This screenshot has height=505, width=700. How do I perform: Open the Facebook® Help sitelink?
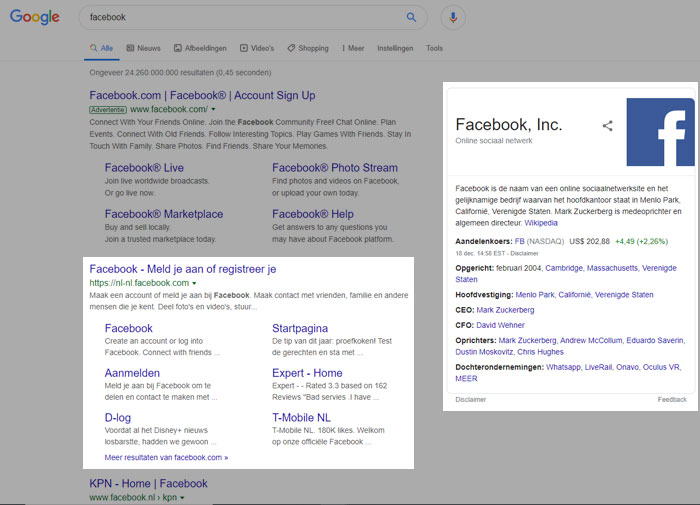tap(313, 214)
